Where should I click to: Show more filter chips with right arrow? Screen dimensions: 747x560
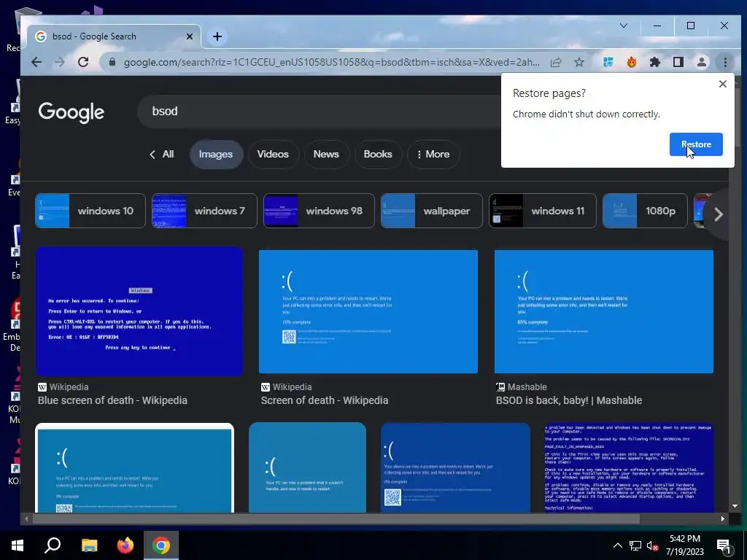tap(719, 214)
